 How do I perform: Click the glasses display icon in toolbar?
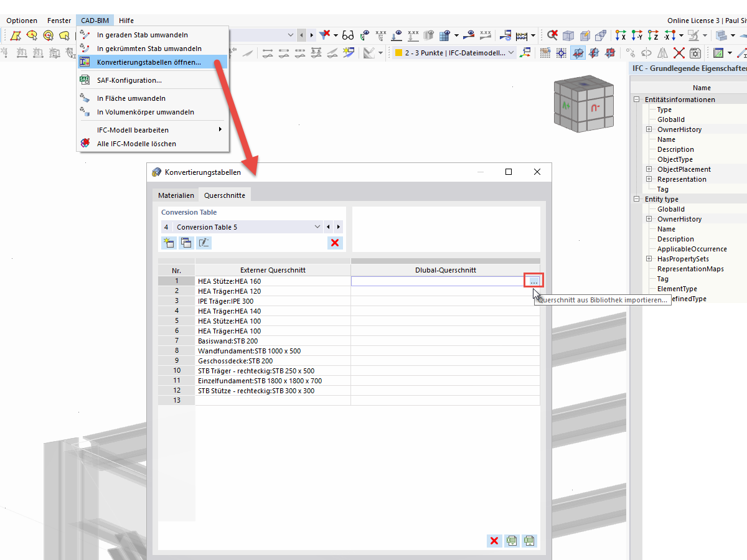tap(349, 35)
